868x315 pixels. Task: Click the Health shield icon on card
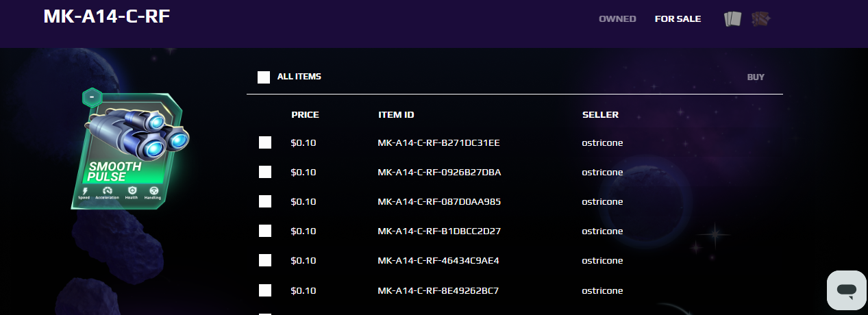(x=132, y=190)
